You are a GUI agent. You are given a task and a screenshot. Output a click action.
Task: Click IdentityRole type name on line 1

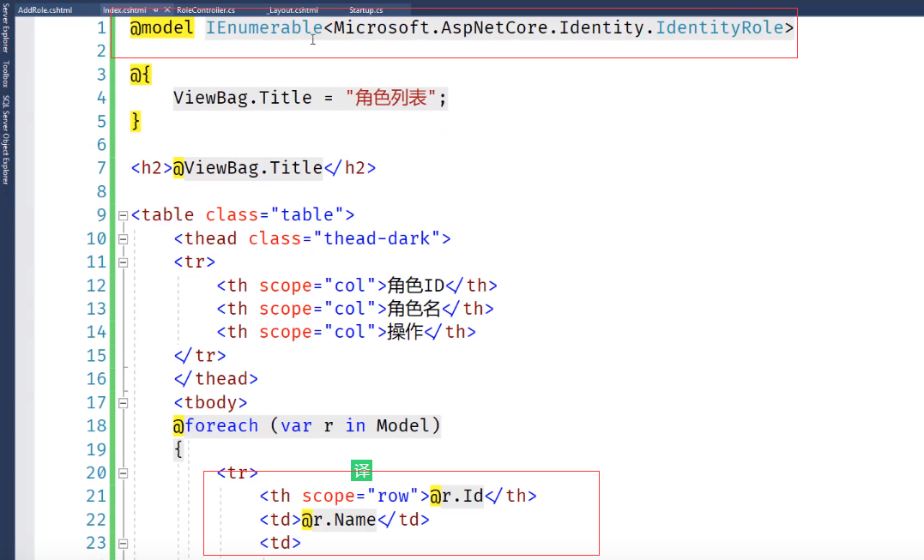(x=720, y=27)
